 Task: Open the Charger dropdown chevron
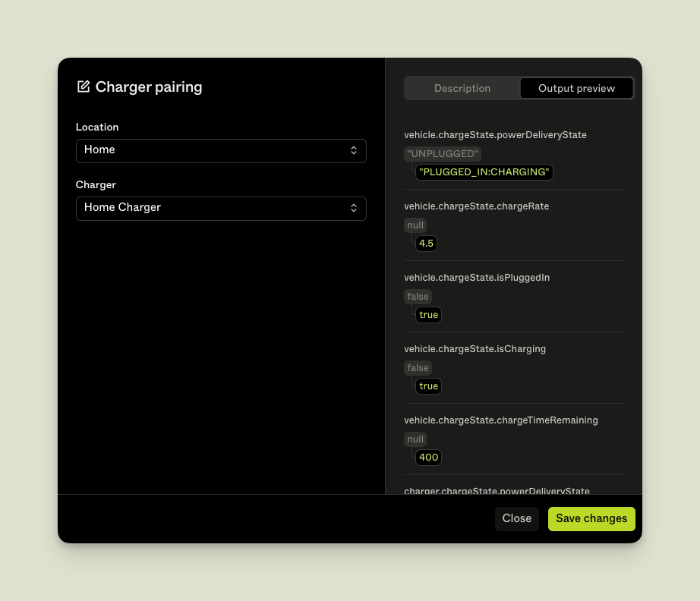click(355, 208)
